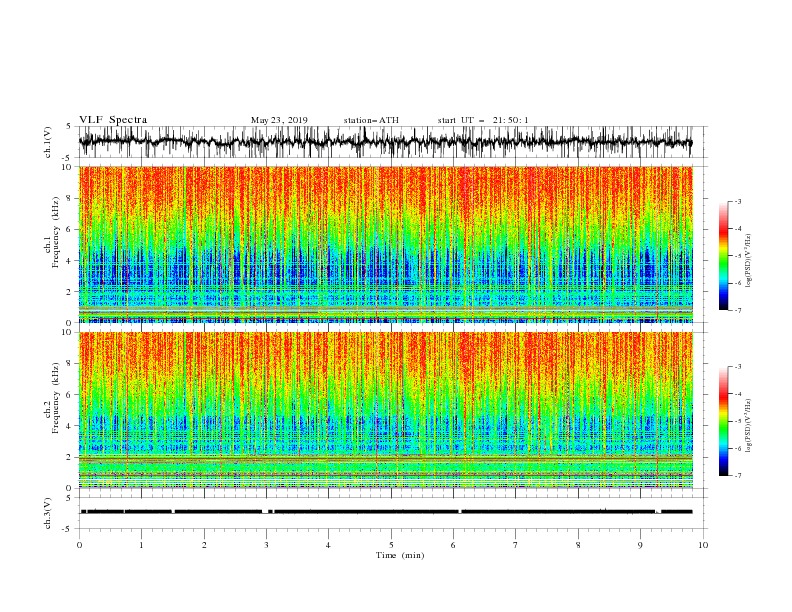Image resolution: width=792 pixels, height=612 pixels.
Task: Click the '-3' value on ch.1 colorbar
Action: coord(738,201)
